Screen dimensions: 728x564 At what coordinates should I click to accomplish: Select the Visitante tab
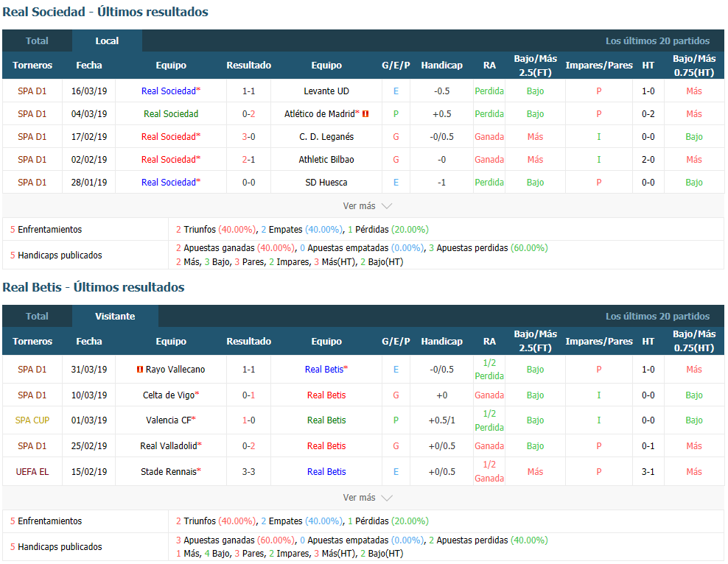click(x=115, y=317)
